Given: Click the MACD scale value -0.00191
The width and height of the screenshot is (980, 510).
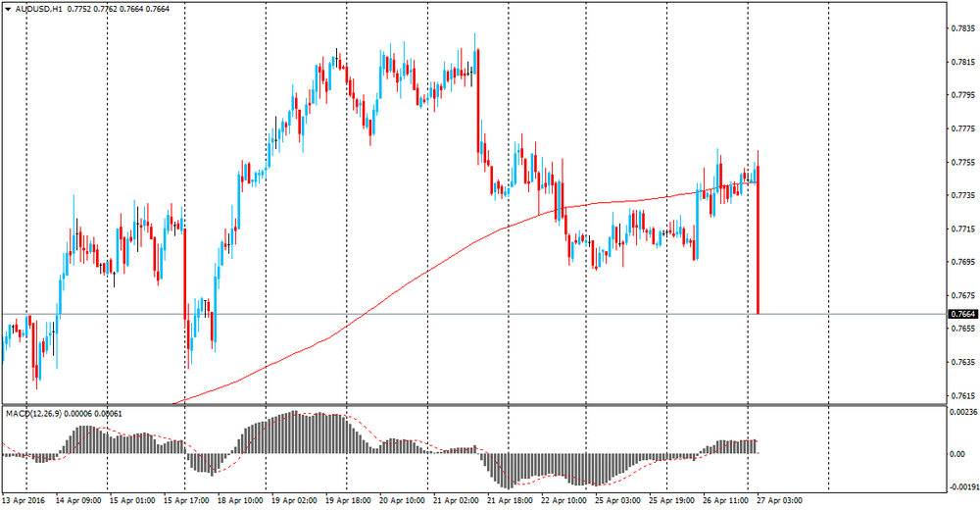Looking at the screenshot, I should coord(961,485).
